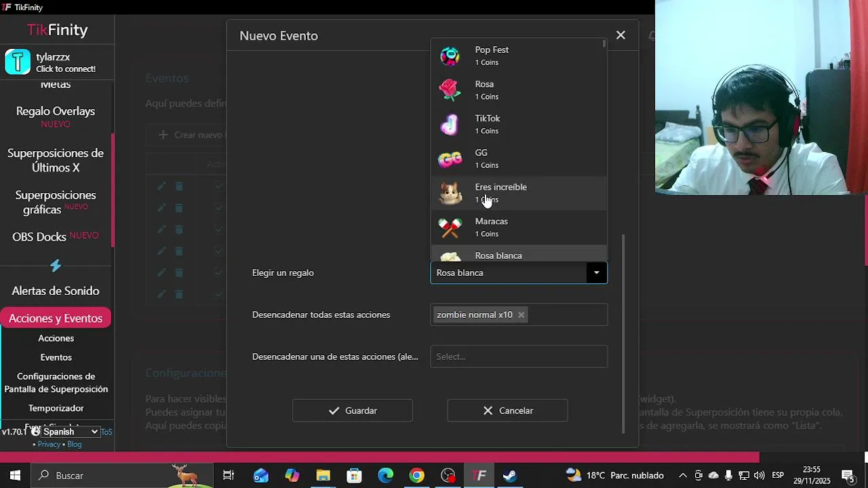Choose the Rosa gift option
868x488 pixels.
519,90
